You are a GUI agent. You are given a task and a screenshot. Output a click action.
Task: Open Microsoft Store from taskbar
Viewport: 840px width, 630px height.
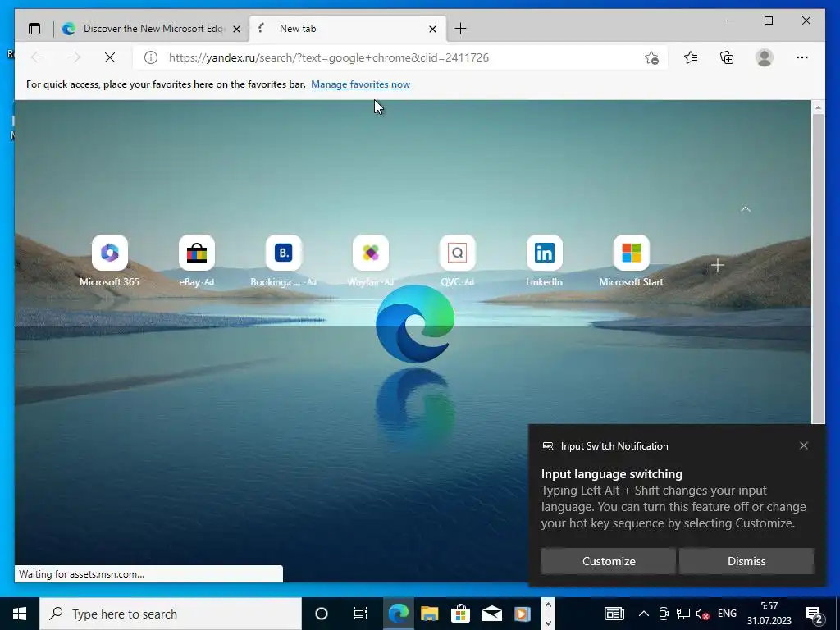point(460,614)
